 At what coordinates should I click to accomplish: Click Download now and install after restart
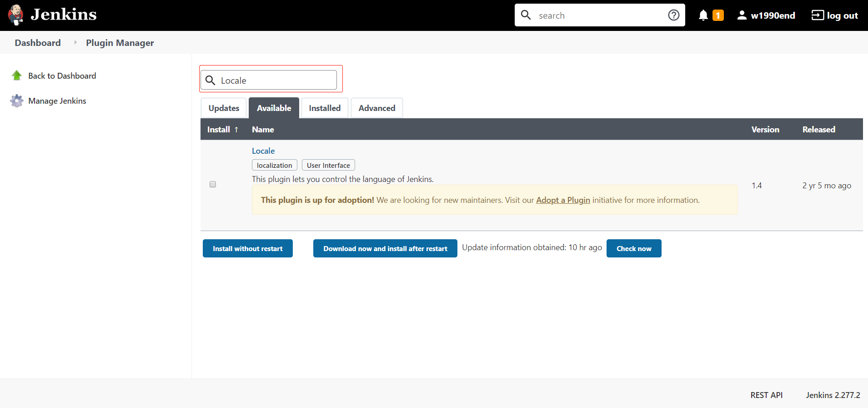pos(385,248)
